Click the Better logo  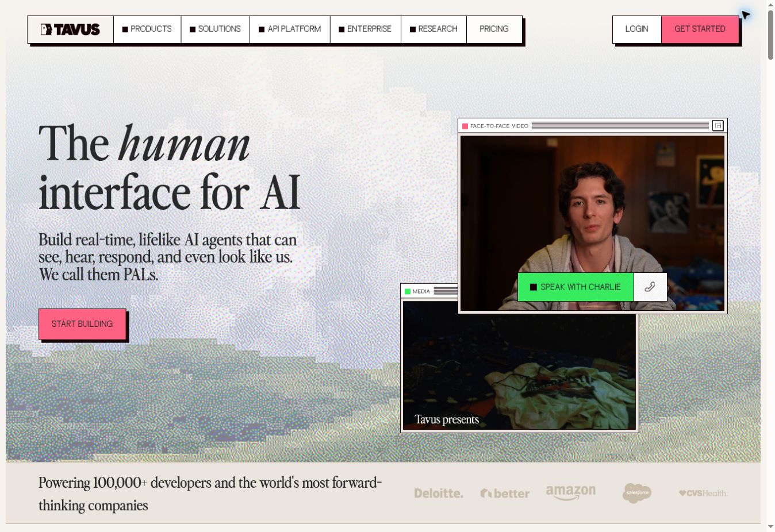505,493
